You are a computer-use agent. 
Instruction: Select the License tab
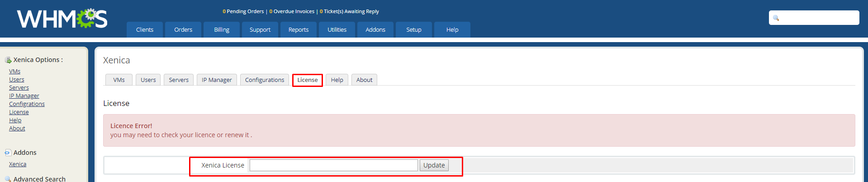point(308,80)
